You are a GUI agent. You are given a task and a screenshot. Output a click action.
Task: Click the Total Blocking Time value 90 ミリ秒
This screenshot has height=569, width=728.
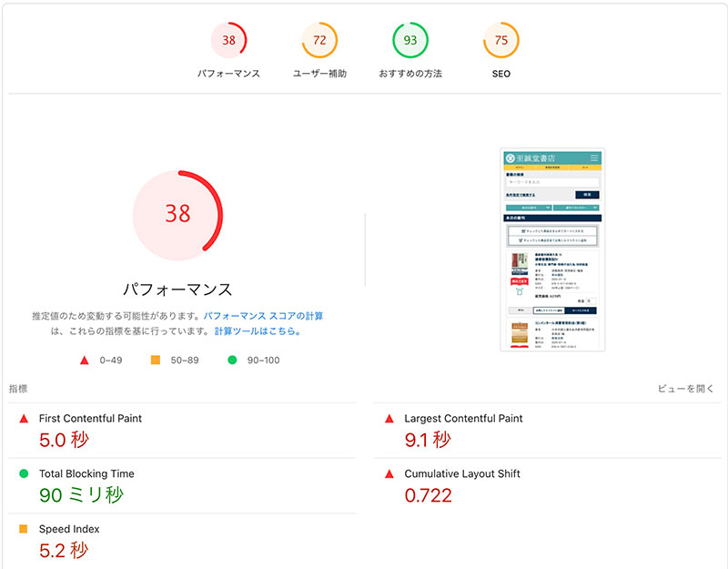[81, 495]
